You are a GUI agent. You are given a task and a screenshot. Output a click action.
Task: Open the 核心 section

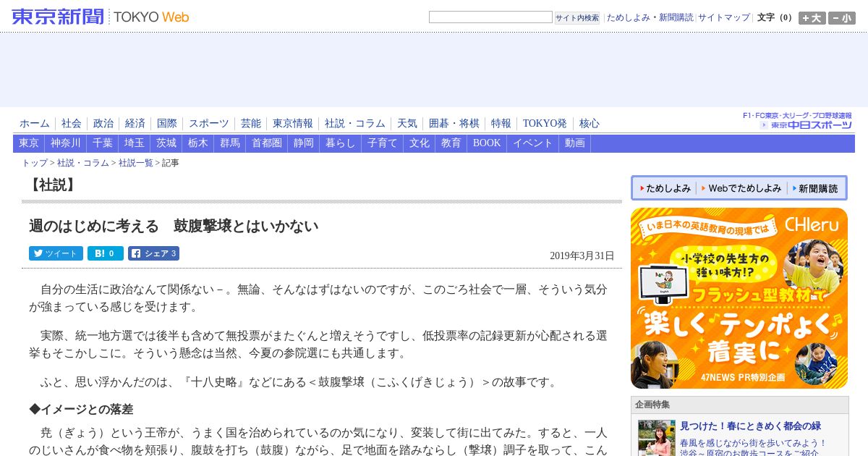[x=590, y=124]
